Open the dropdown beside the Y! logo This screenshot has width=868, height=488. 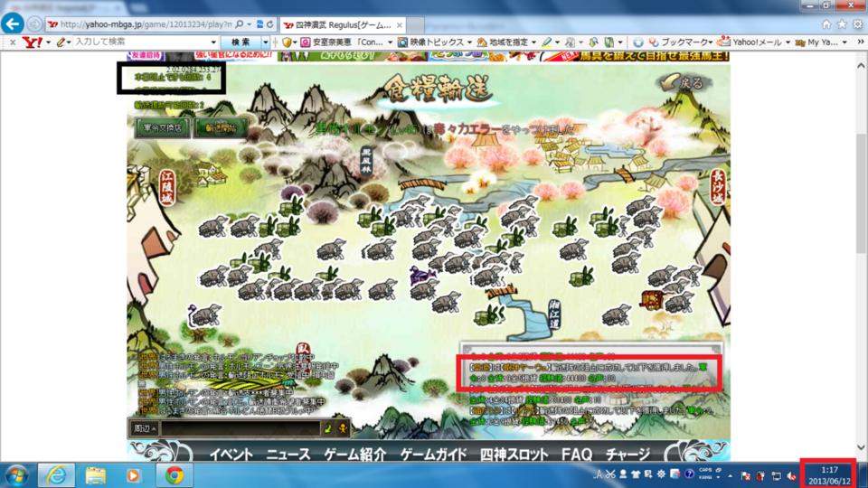coord(49,42)
